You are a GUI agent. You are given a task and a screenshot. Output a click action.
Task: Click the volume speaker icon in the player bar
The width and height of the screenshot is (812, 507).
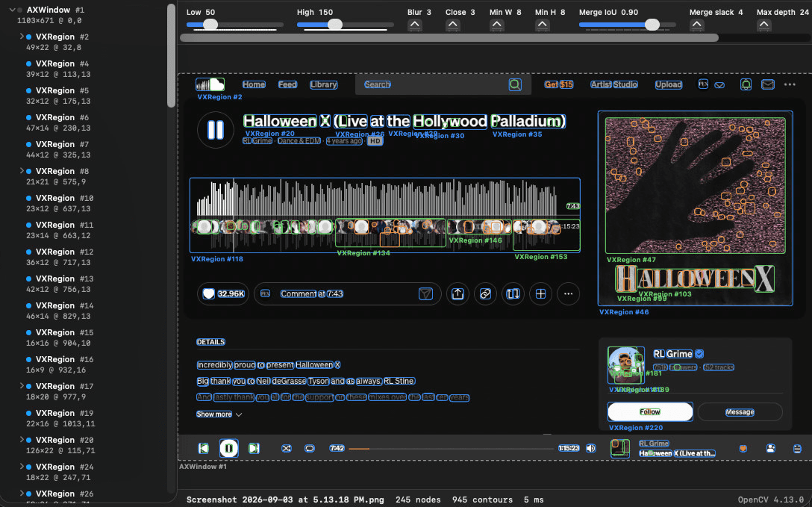591,448
